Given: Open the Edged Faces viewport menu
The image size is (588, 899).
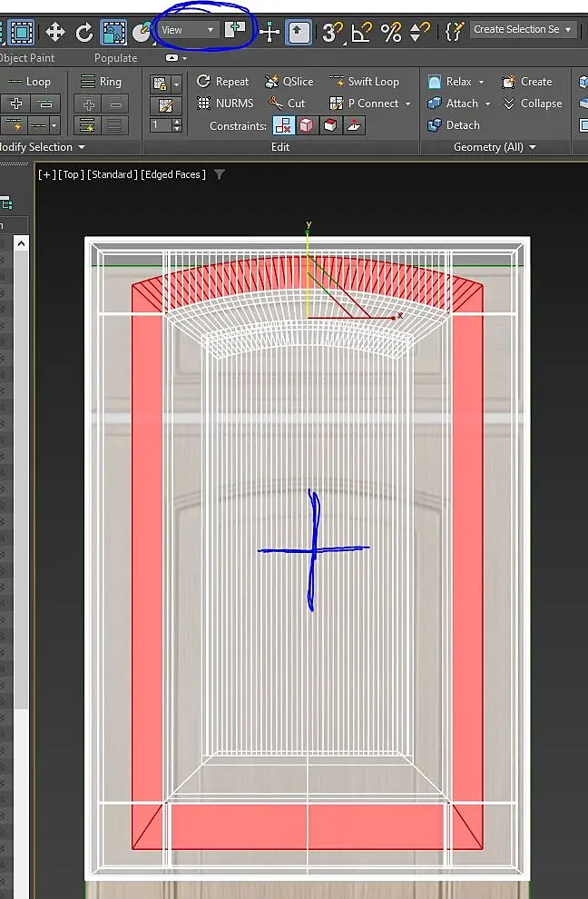Looking at the screenshot, I should tap(173, 174).
